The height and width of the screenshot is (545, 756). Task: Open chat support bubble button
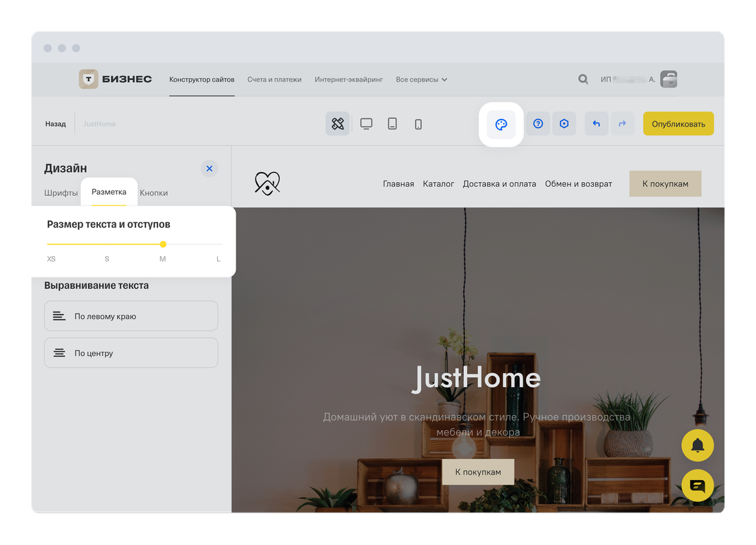pos(698,485)
